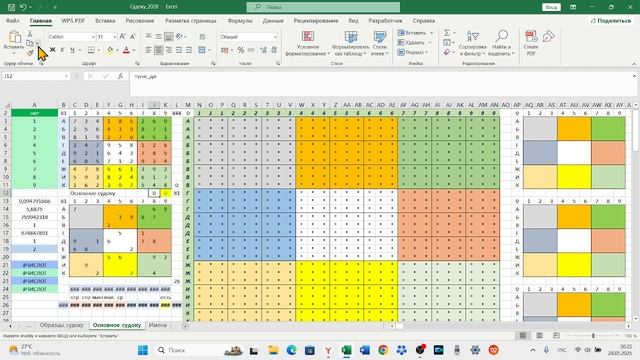Image resolution: width=640 pixels, height=360 pixels.
Task: Switch to Page Break Preview button
Action: point(556,336)
